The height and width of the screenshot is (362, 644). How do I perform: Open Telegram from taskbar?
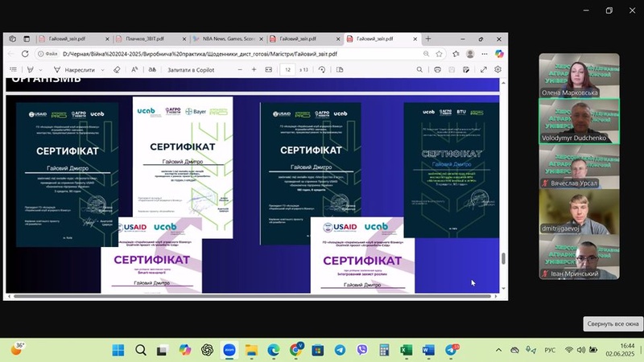point(340,350)
